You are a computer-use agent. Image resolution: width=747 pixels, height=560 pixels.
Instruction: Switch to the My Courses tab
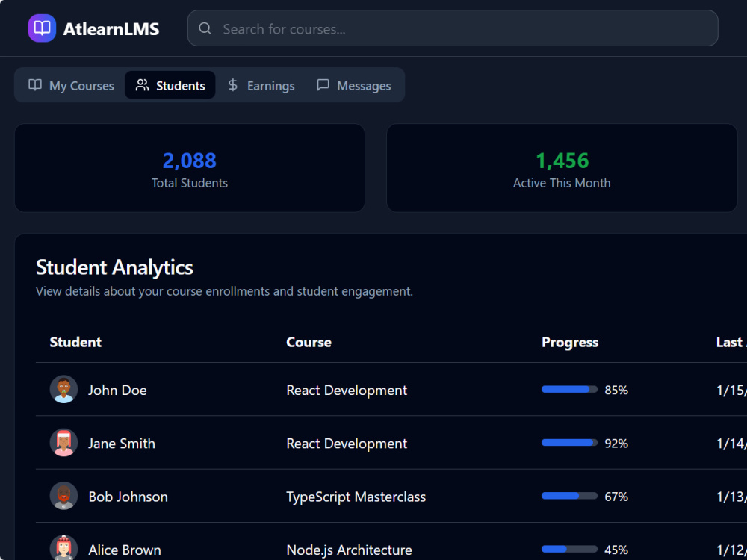71,85
